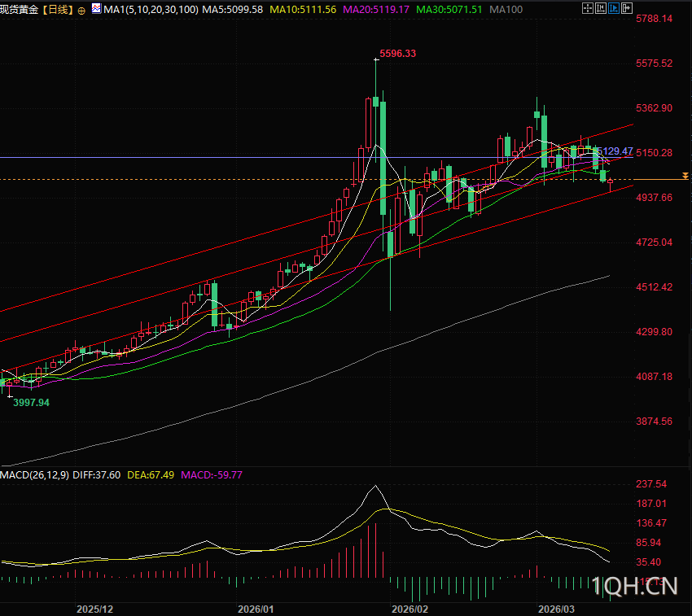
Task: Click the 136.47 MACD axis label
Action: 651,523
